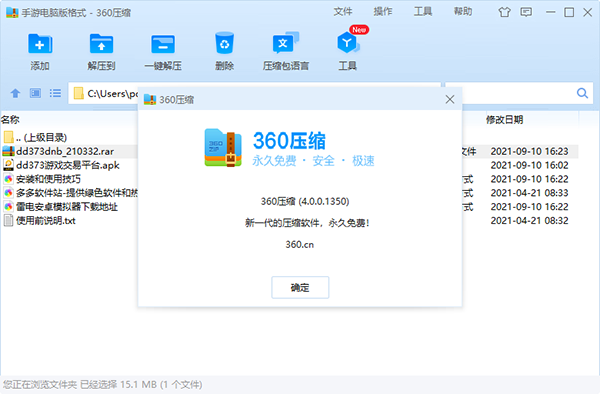Click the 一键解压 one-click extract icon
Image resolution: width=600 pixels, height=394 pixels.
(163, 44)
